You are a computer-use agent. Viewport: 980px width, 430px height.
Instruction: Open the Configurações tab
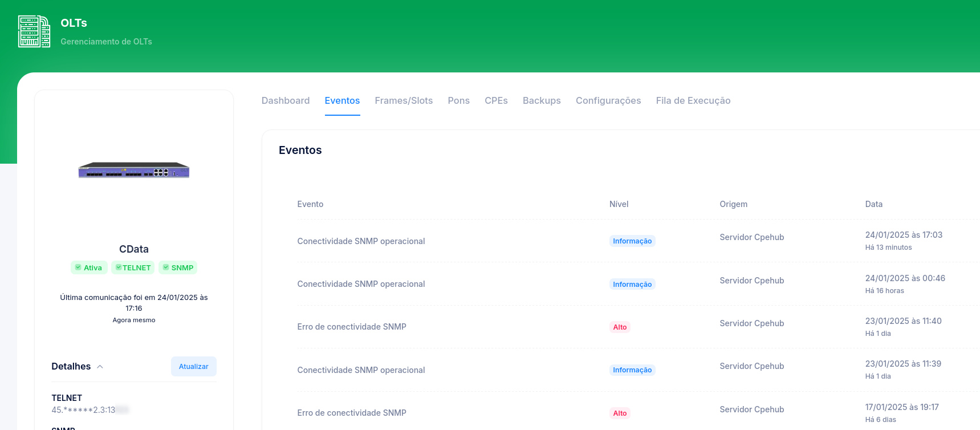pyautogui.click(x=608, y=100)
